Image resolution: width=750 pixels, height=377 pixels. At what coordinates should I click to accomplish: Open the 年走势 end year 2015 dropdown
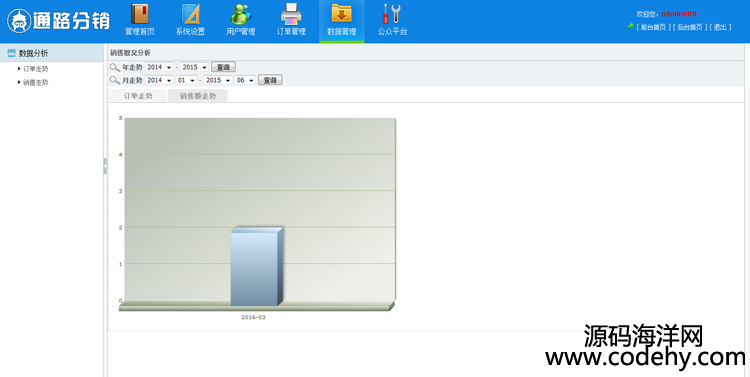(195, 67)
